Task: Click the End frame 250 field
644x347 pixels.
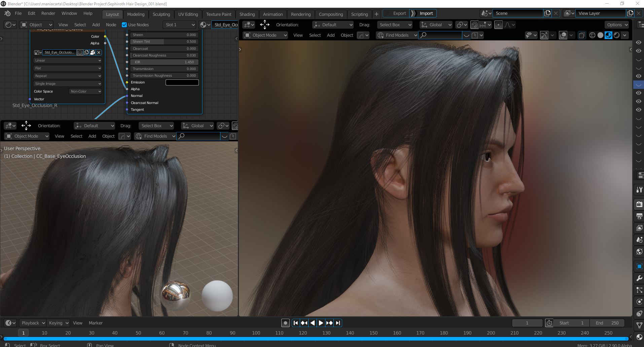Action: tap(607, 323)
